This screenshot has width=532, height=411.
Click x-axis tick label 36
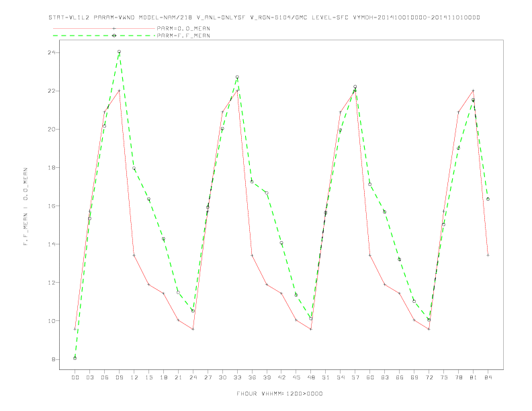pyautogui.click(x=252, y=377)
